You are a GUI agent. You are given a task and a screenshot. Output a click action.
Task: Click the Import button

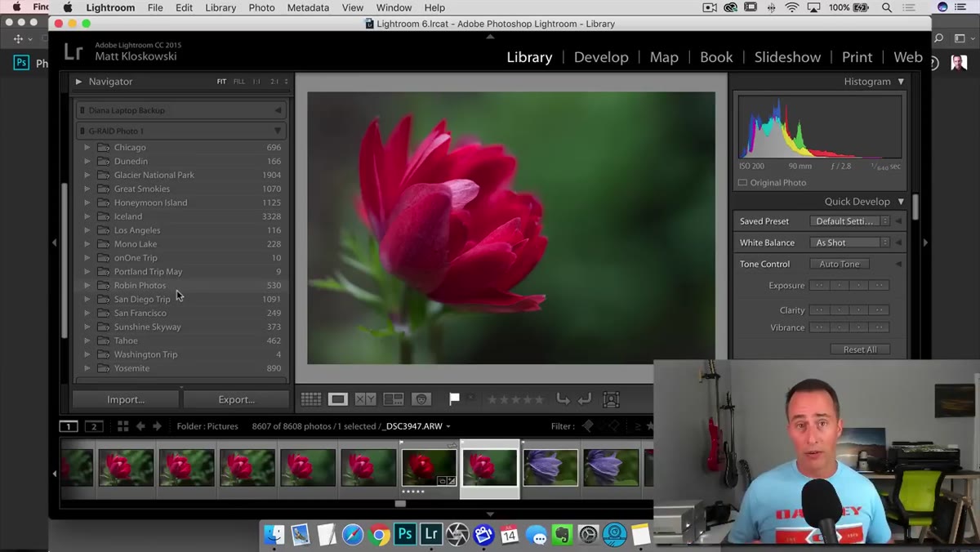[126, 399]
